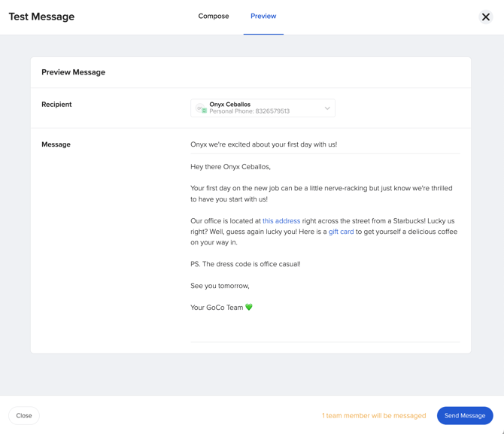Switch to the Compose tab
The width and height of the screenshot is (504, 434).
tap(213, 16)
